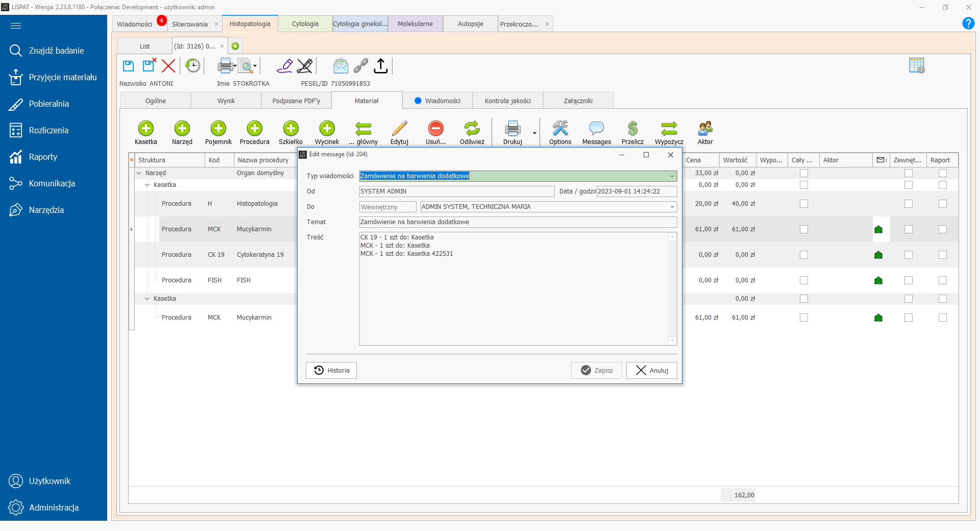The height and width of the screenshot is (531, 980).
Task: Switch to the Cytologia tab
Action: point(305,24)
